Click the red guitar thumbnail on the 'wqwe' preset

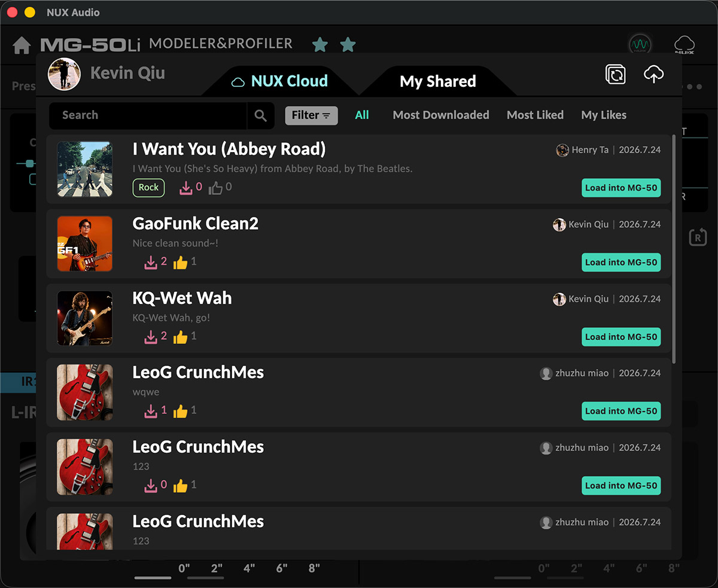click(84, 392)
